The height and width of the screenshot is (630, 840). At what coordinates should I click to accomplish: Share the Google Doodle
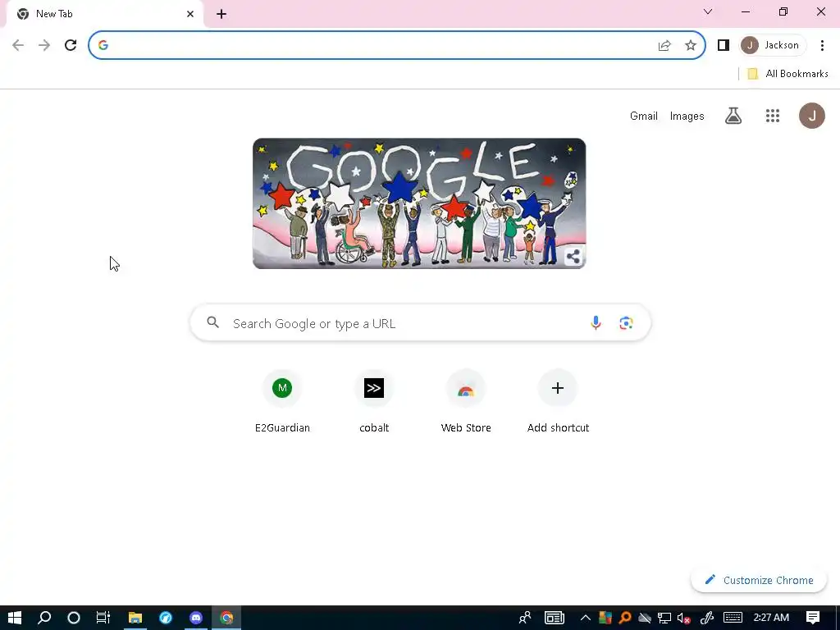coord(573,257)
